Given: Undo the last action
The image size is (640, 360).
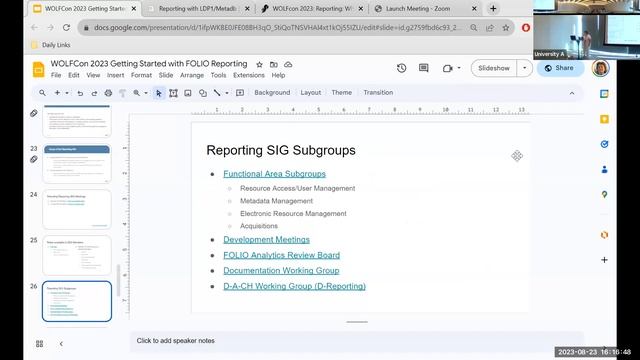Looking at the screenshot, I should point(80,93).
